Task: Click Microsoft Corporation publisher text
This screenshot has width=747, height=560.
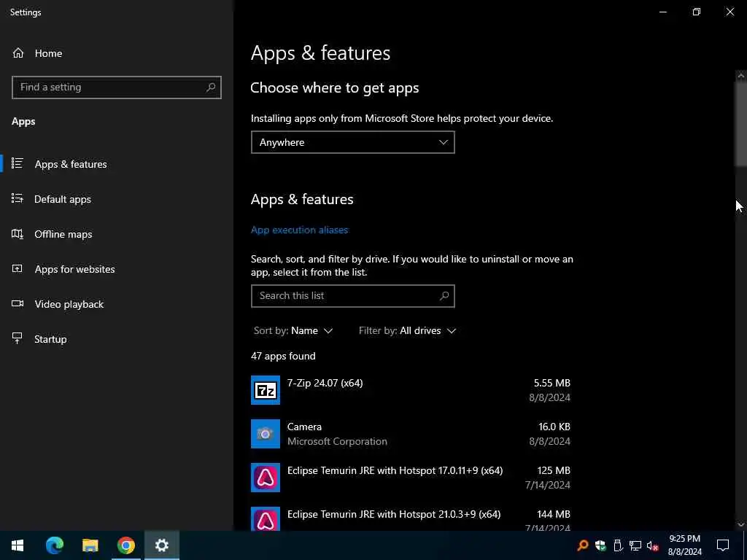Action: pyautogui.click(x=337, y=441)
